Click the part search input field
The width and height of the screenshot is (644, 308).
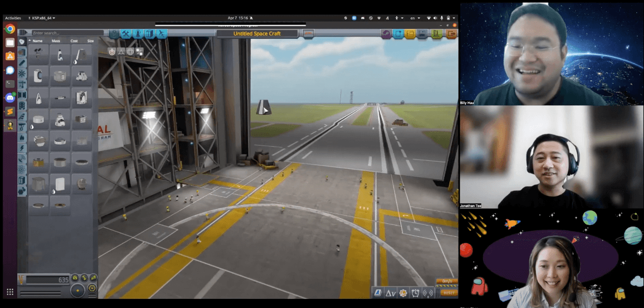(x=67, y=33)
